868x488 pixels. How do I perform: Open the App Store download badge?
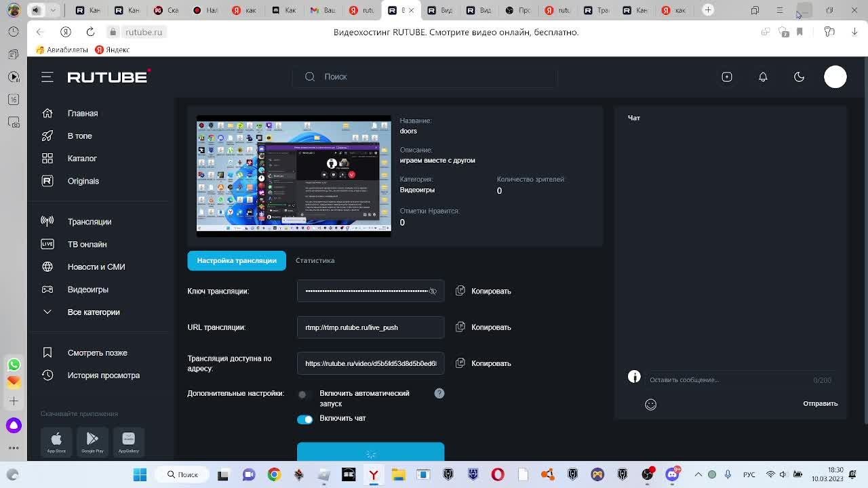pyautogui.click(x=56, y=441)
